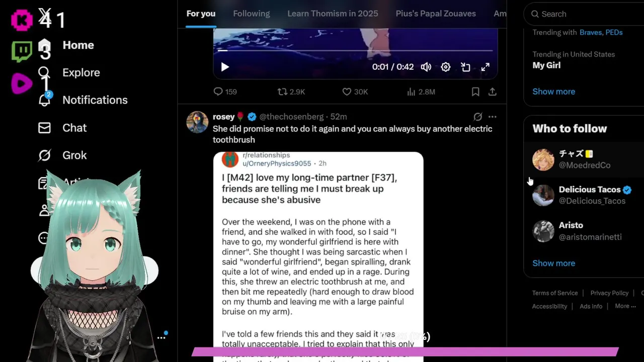Mute the video using the speaker icon
This screenshot has height=362, width=644.
tap(426, 67)
